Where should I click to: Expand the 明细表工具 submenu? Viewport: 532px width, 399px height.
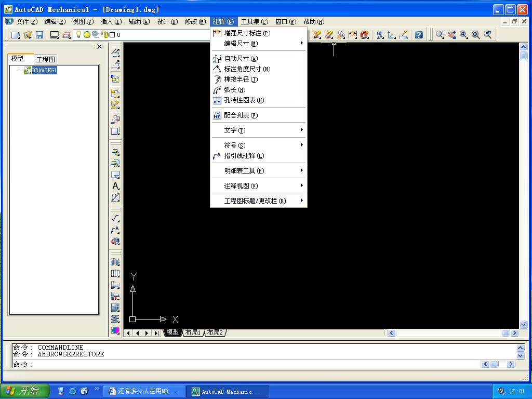click(x=259, y=170)
